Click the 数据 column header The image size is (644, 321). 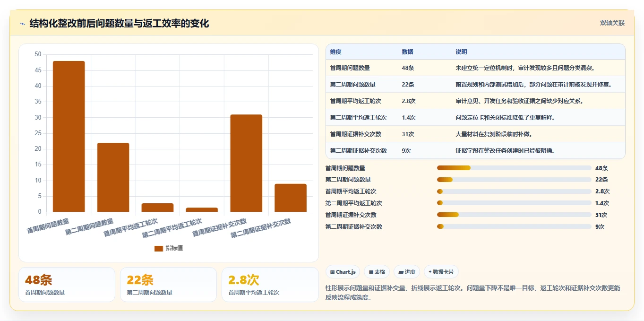coord(407,52)
